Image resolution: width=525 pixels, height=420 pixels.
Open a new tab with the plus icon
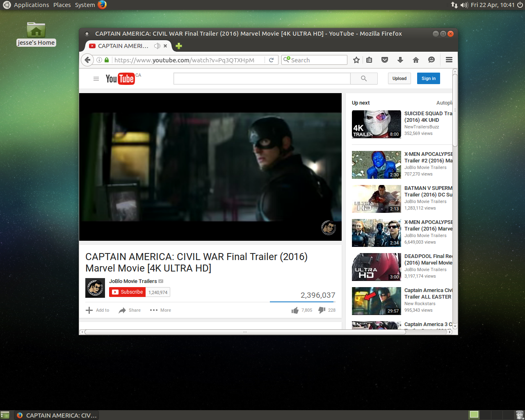[179, 46]
